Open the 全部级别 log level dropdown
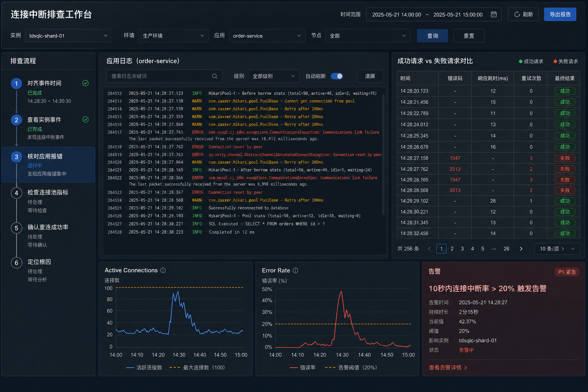588x392 pixels. click(x=274, y=76)
